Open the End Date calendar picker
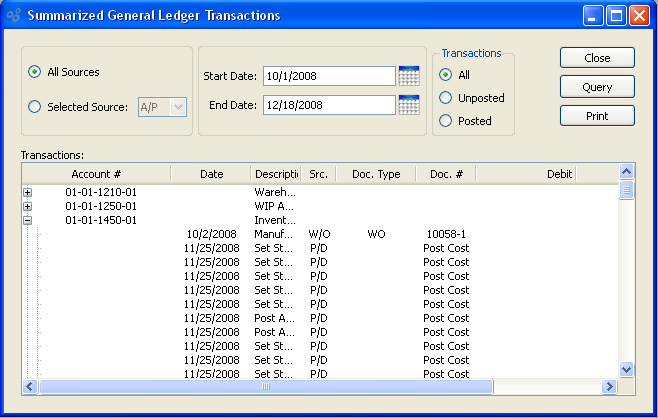This screenshot has height=418, width=658. pyautogui.click(x=408, y=105)
